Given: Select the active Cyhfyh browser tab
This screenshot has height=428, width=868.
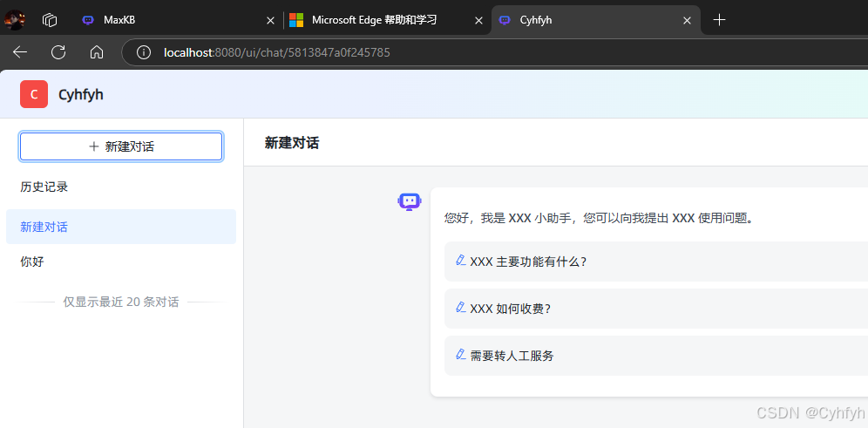Looking at the screenshot, I should point(595,21).
